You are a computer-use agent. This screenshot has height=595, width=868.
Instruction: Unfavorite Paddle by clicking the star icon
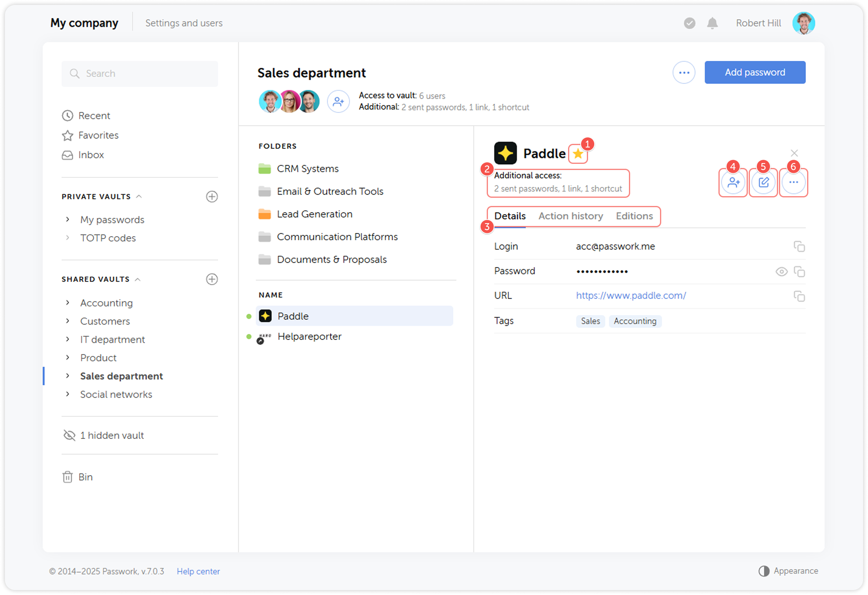[x=578, y=153]
